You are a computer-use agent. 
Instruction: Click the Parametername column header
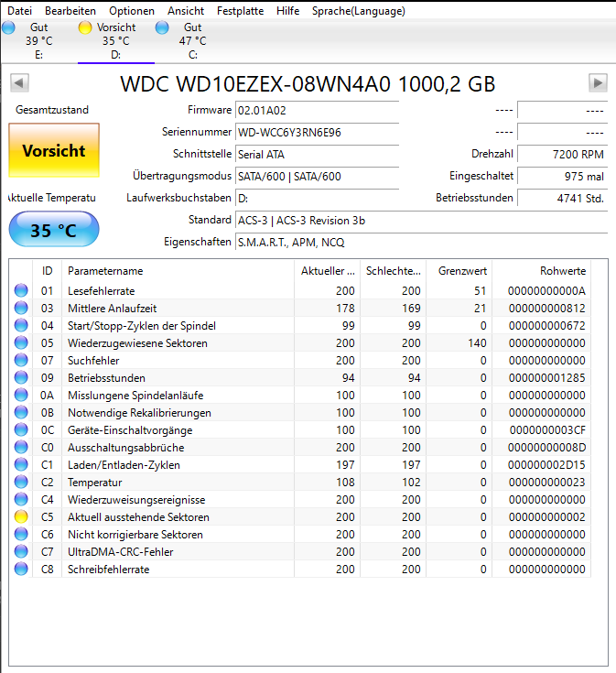178,271
